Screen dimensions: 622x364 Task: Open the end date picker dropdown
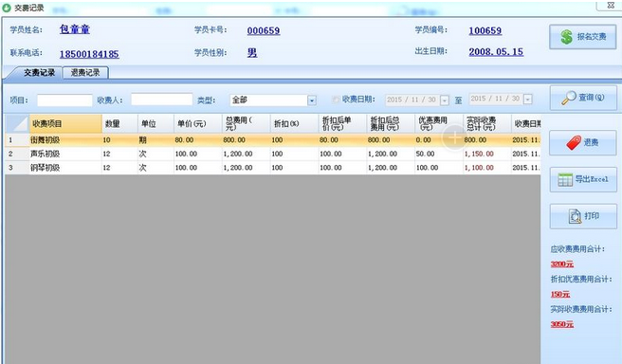[x=527, y=100]
